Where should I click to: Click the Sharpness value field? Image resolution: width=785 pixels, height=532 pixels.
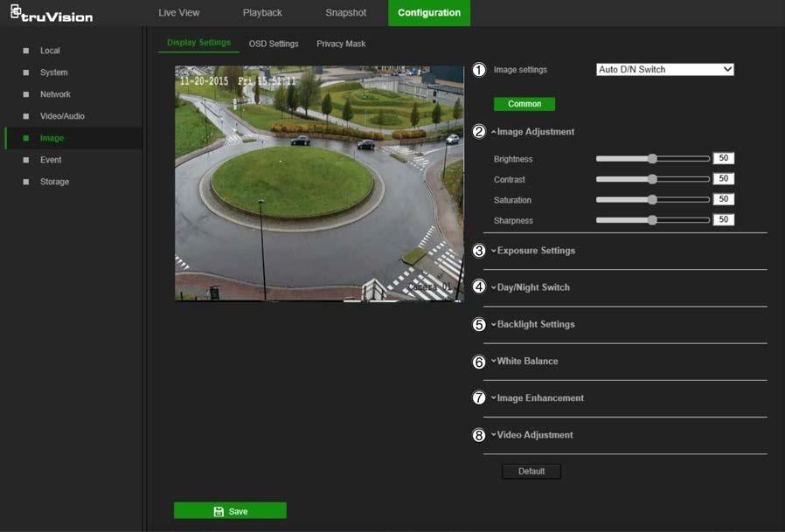pyautogui.click(x=724, y=220)
